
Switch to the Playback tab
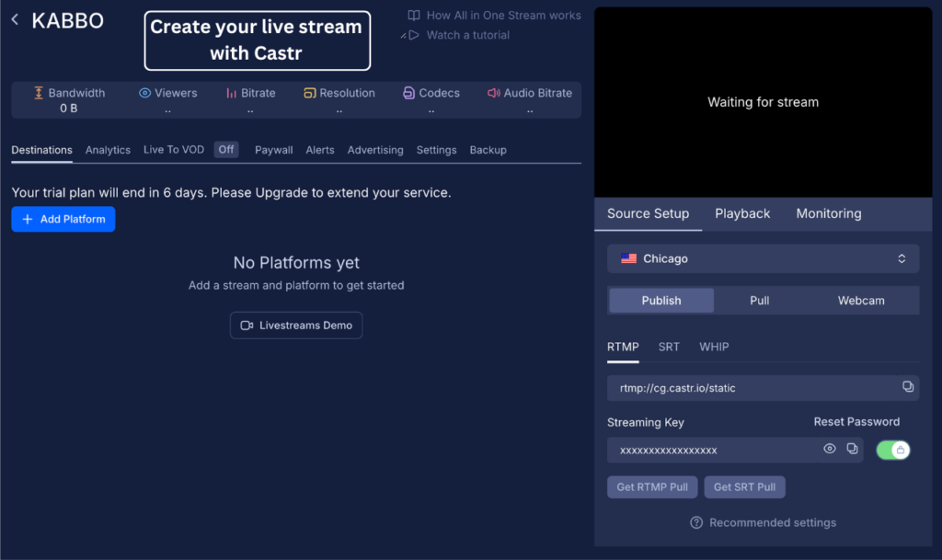tap(742, 213)
